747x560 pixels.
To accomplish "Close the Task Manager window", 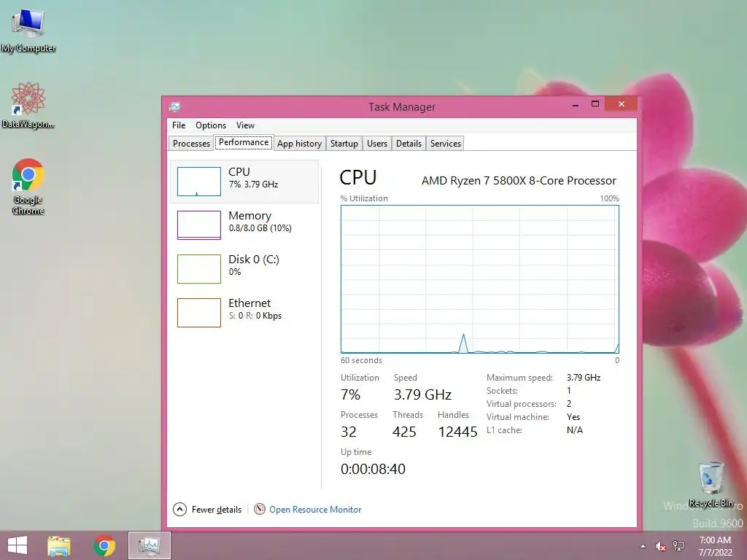I will tap(622, 104).
